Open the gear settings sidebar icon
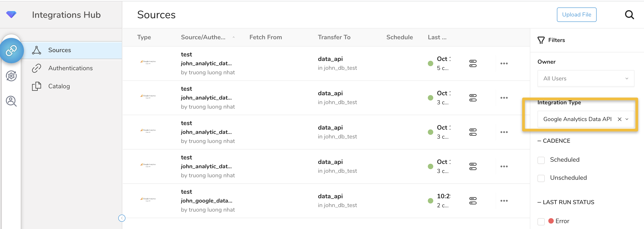This screenshot has width=644, height=229. [x=11, y=76]
